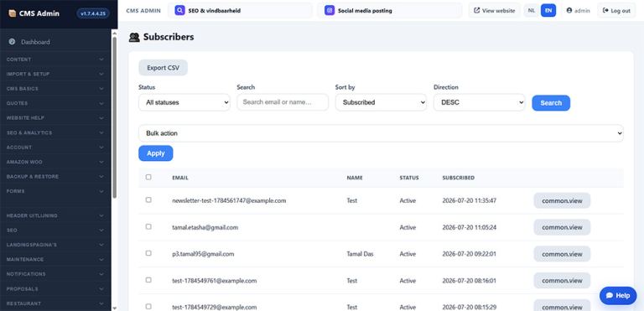Click the Apply bulk action button
This screenshot has height=311, width=644.
tap(156, 153)
